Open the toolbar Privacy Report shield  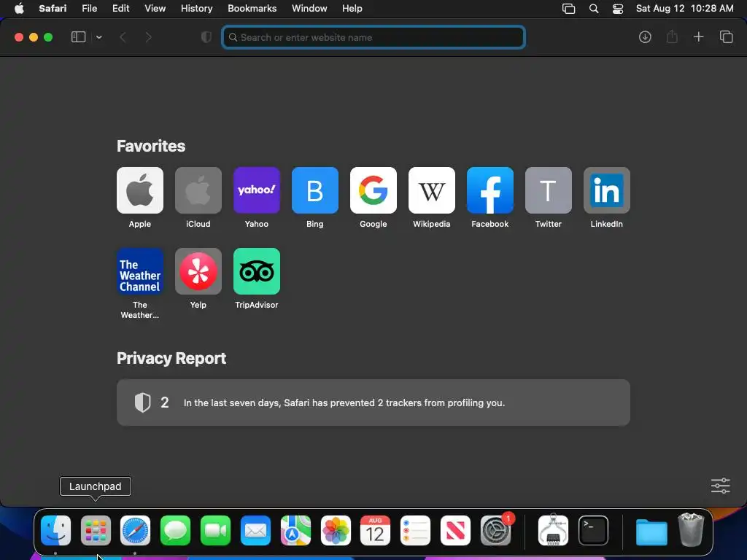[206, 37]
